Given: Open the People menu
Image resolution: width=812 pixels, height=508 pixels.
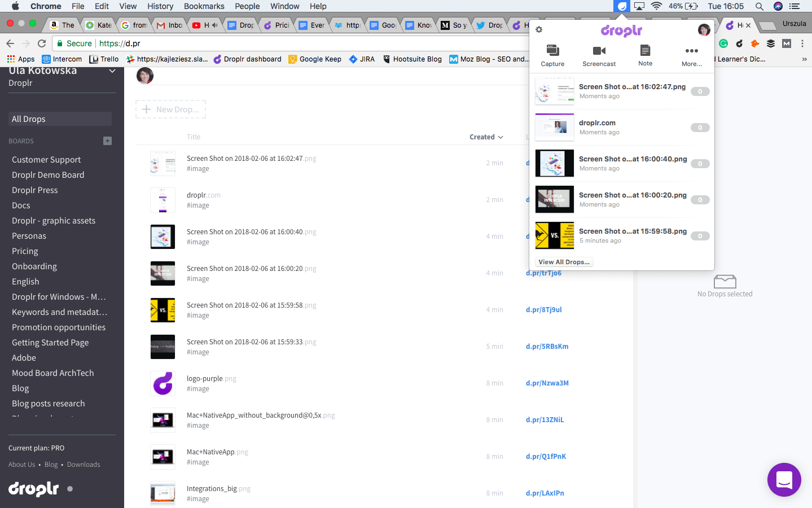Looking at the screenshot, I should [x=247, y=6].
